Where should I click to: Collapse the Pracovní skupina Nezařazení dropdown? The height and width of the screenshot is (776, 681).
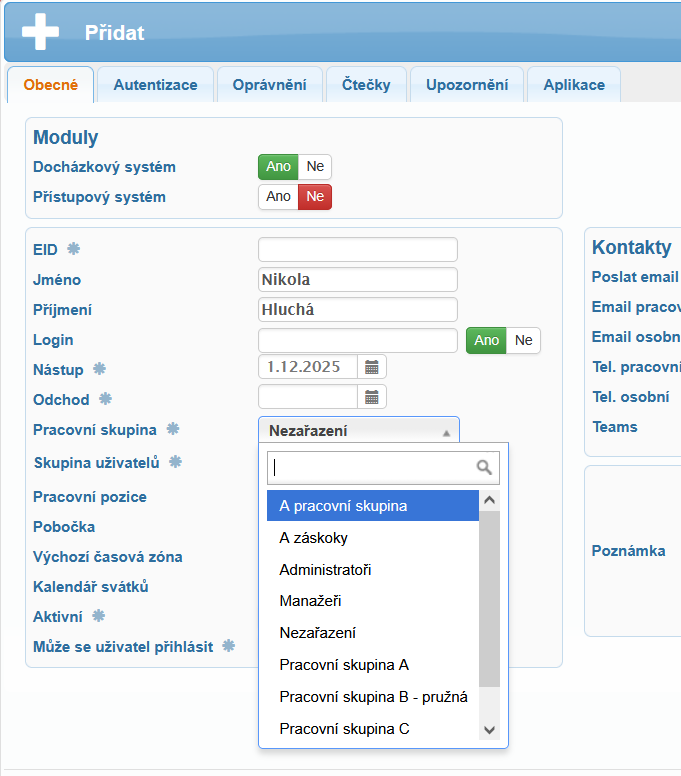(x=358, y=431)
